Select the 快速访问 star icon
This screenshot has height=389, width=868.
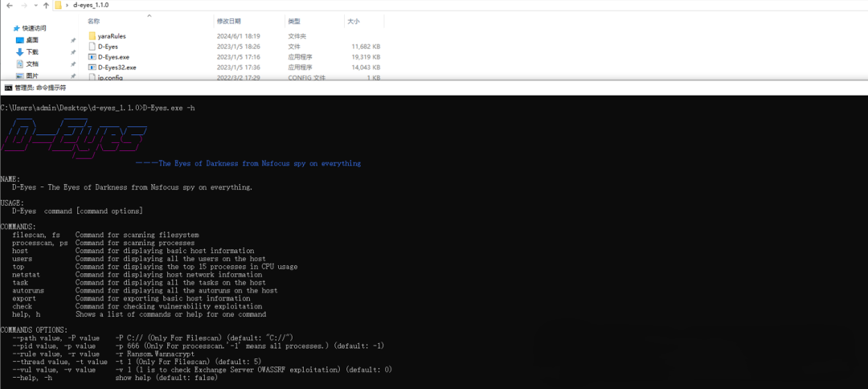tap(17, 27)
